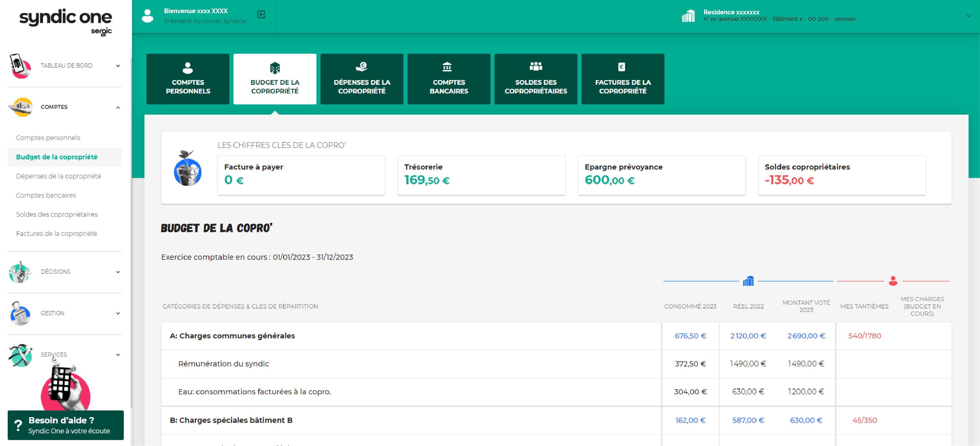Click the red person icon above table
Image resolution: width=980 pixels, height=446 pixels.
(x=893, y=281)
